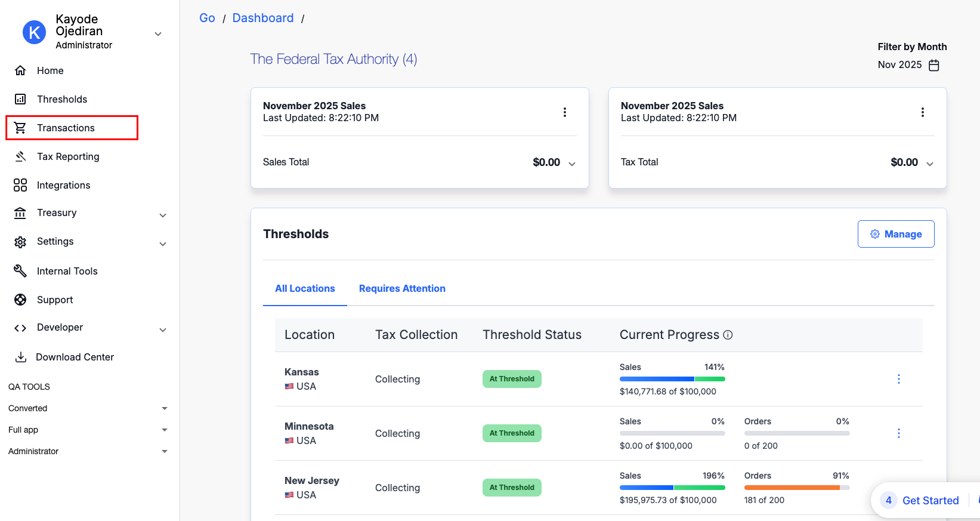Open the calendar icon next to Nov 2025
The height and width of the screenshot is (521, 980).
934,65
